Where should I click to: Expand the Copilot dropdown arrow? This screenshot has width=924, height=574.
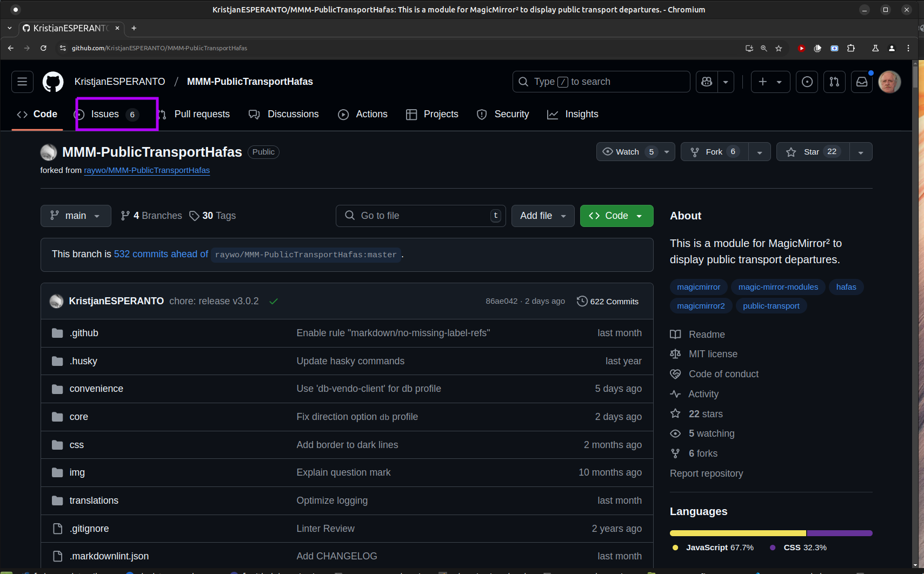726,82
